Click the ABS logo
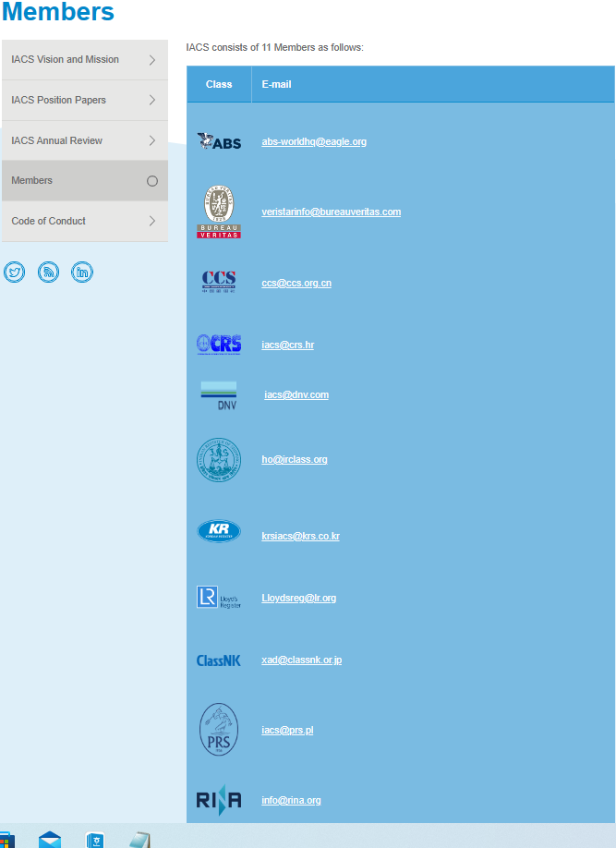Image resolution: width=616 pixels, height=848 pixels. point(219,141)
